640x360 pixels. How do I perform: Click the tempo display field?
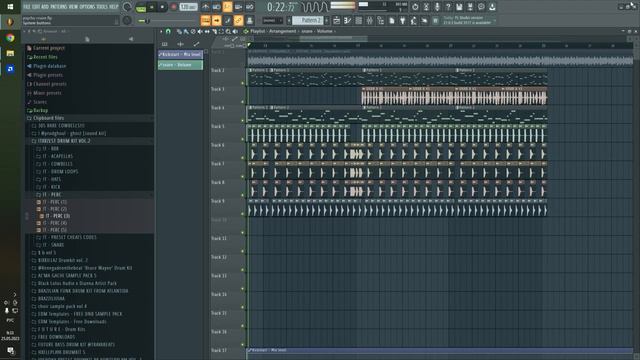189,7
